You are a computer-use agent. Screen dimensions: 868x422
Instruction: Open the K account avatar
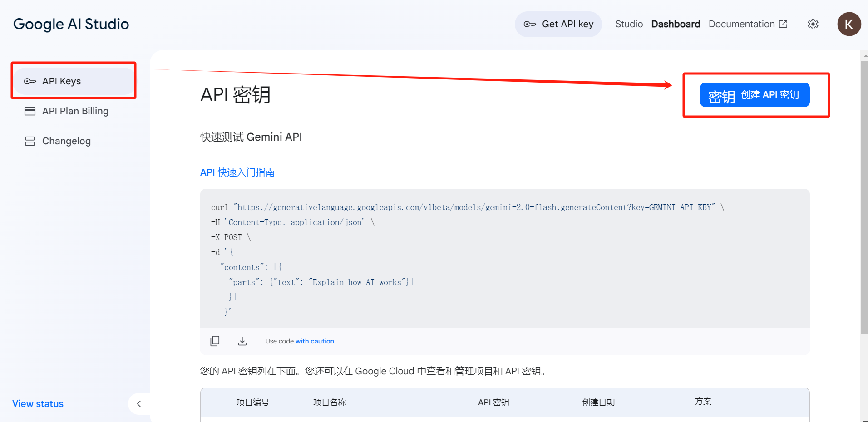click(x=849, y=24)
